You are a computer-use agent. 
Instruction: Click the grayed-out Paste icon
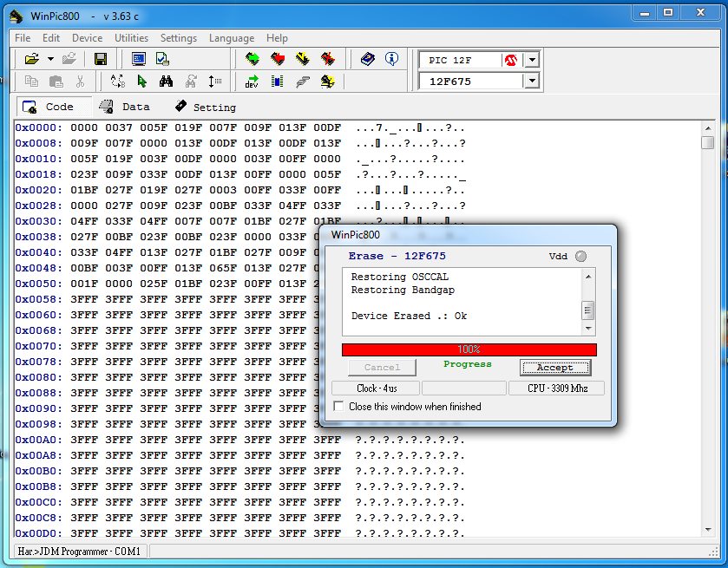[x=56, y=82]
